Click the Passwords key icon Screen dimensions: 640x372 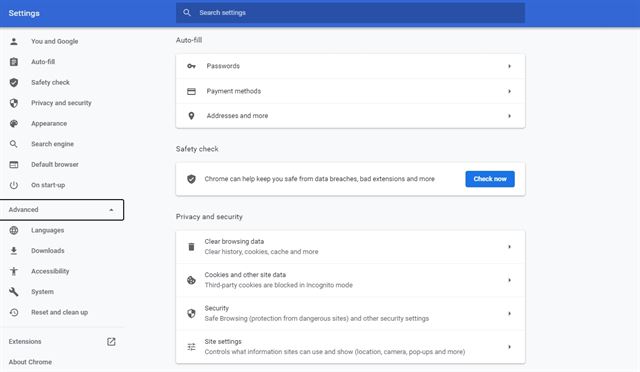(191, 66)
